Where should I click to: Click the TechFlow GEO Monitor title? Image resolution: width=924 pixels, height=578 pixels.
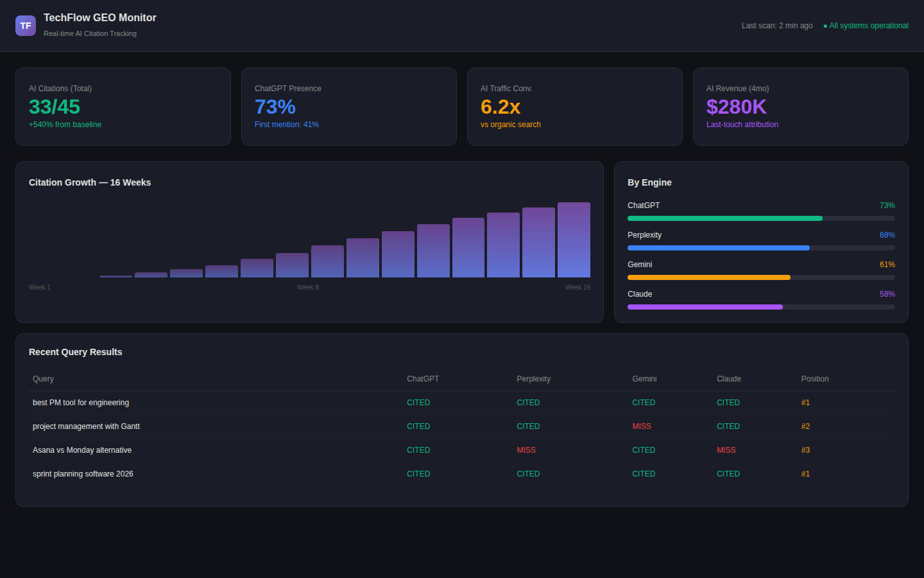[x=100, y=18]
